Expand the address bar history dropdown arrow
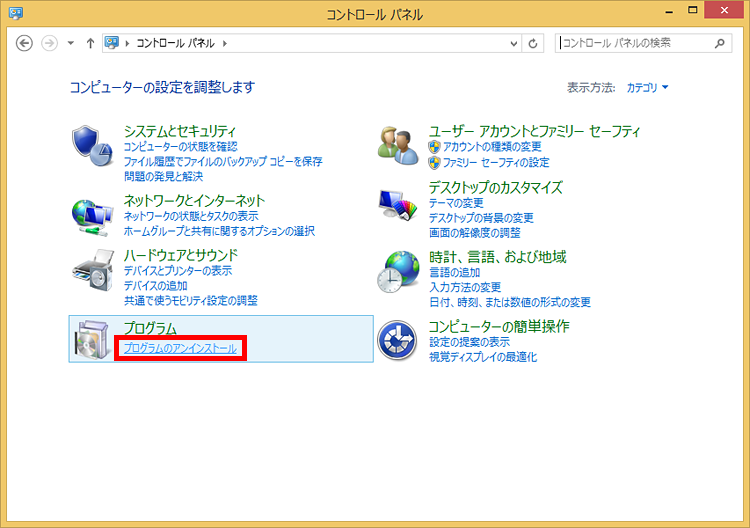750x528 pixels. click(514, 44)
